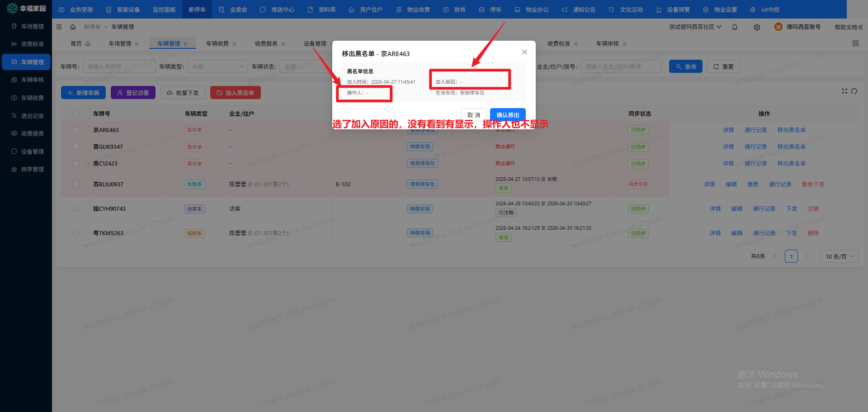Image resolution: width=868 pixels, height=412 pixels.
Task: Collapse sidebar with the hamburger menu icon
Action: 59,27
